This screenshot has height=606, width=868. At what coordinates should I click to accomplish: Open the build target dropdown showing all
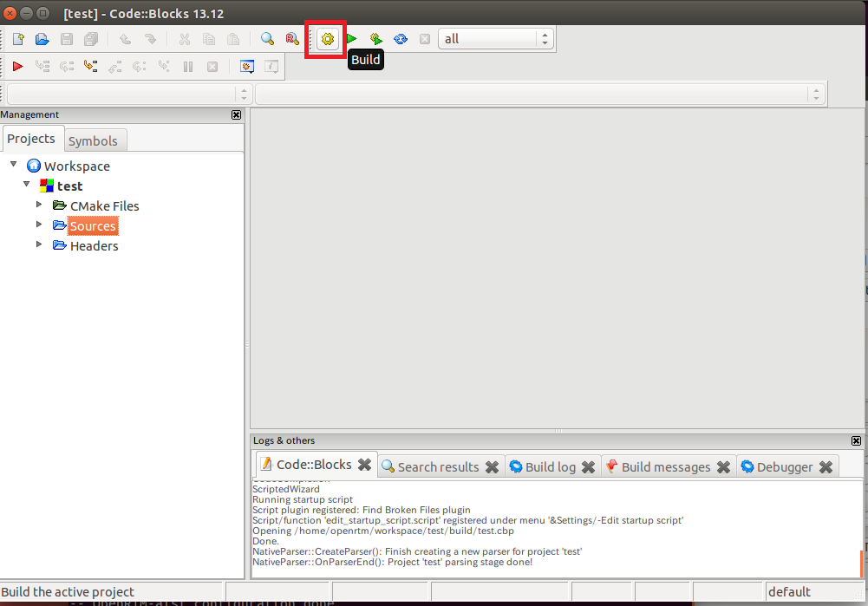[x=496, y=39]
